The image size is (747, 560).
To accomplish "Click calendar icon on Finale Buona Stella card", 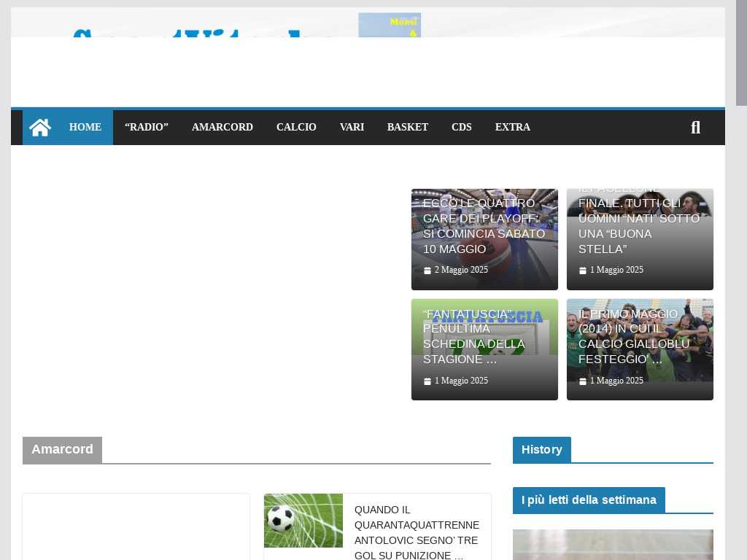I will click(583, 271).
